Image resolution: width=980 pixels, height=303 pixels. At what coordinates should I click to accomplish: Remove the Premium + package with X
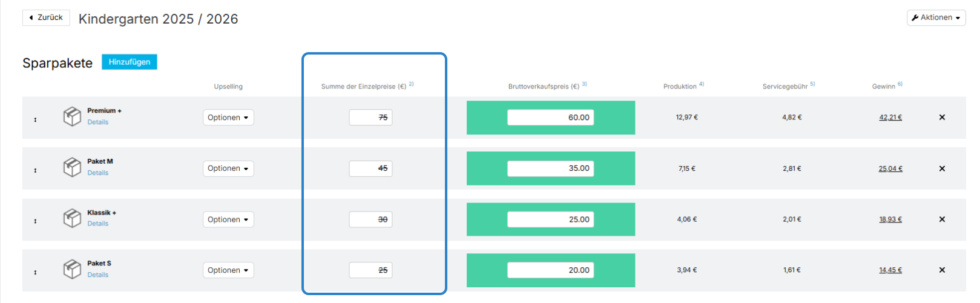942,118
